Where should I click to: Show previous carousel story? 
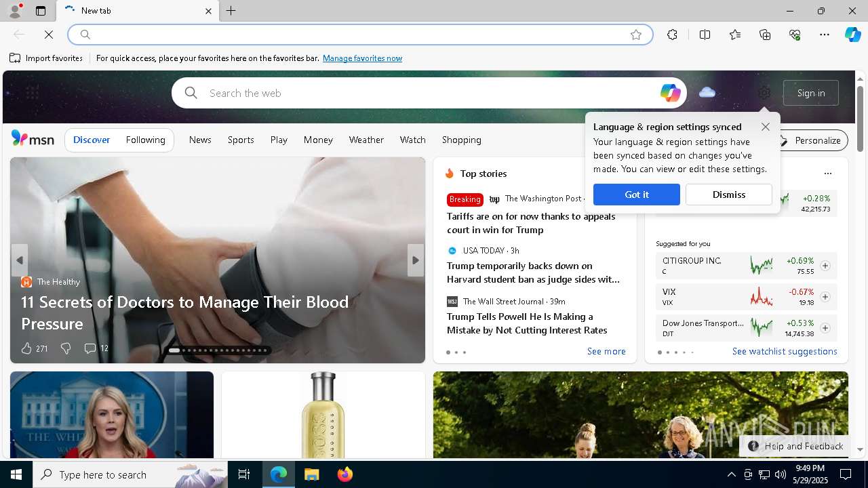(x=19, y=260)
